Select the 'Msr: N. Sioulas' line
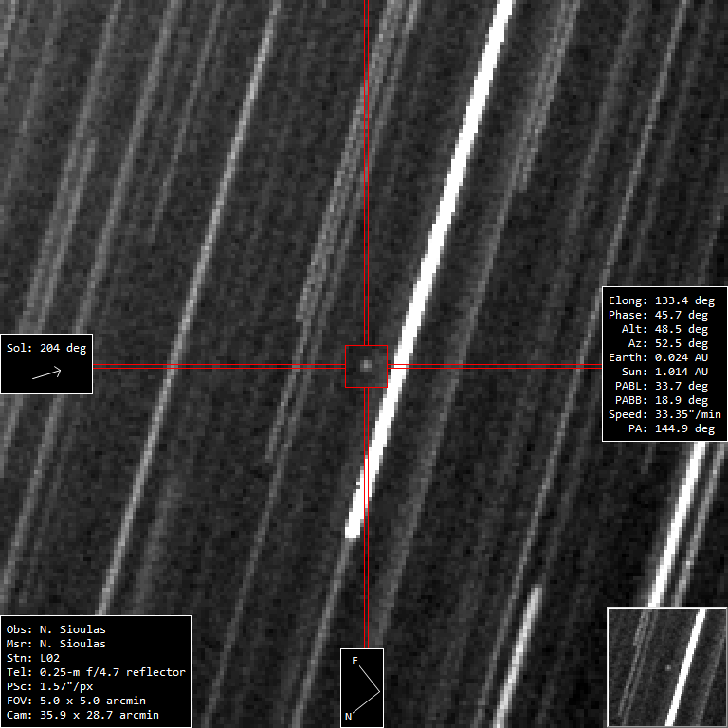 point(56,644)
